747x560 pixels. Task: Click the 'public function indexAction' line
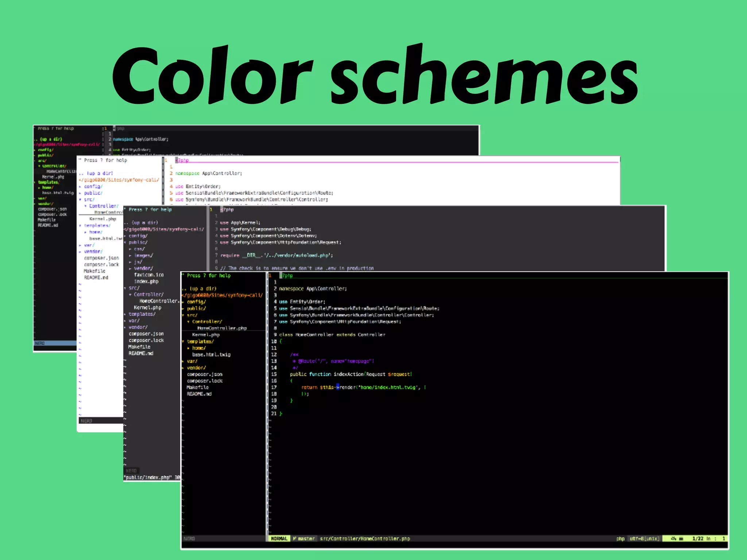click(351, 374)
